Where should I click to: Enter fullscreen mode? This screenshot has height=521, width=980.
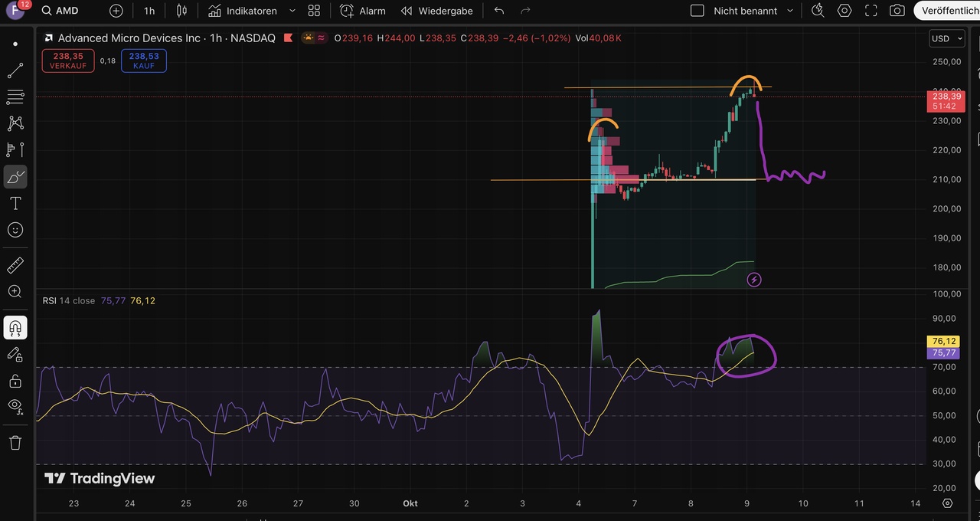(x=871, y=11)
